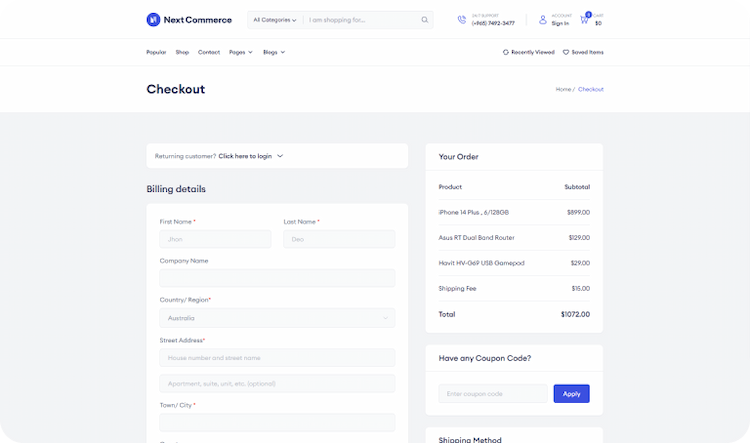
Task: Expand the Blogs menu dropdown
Action: pos(274,52)
